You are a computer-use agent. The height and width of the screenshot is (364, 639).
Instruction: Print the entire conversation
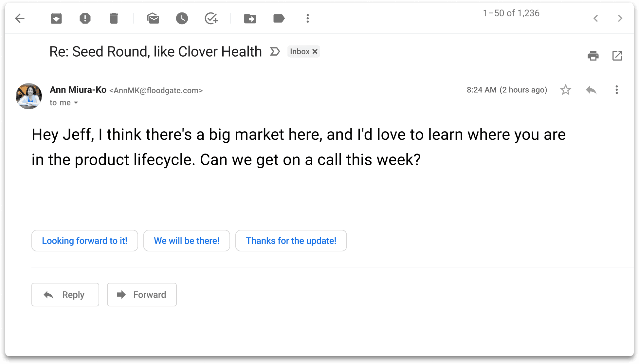(x=593, y=56)
